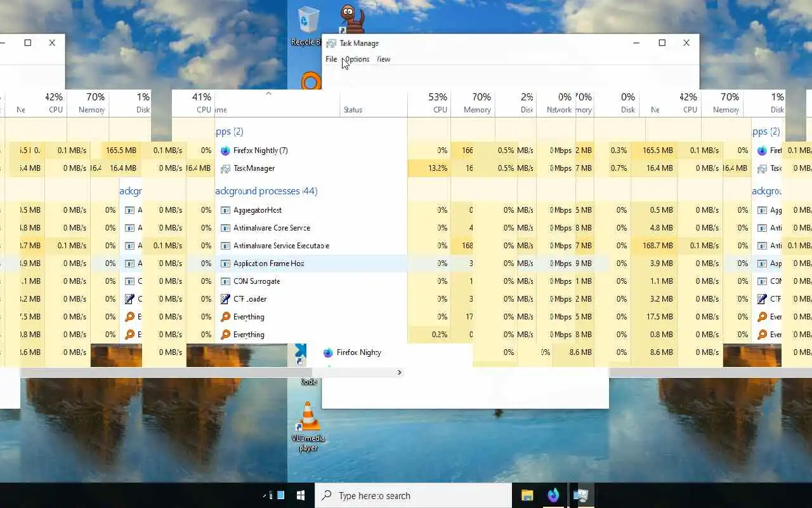Select the bottom Firefox Nightly row label
The image size is (812, 508).
359,352
